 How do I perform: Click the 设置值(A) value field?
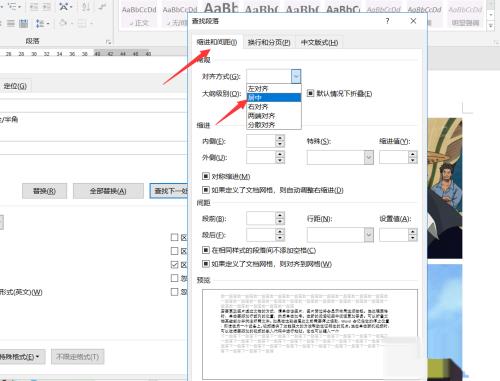pyautogui.click(x=394, y=235)
